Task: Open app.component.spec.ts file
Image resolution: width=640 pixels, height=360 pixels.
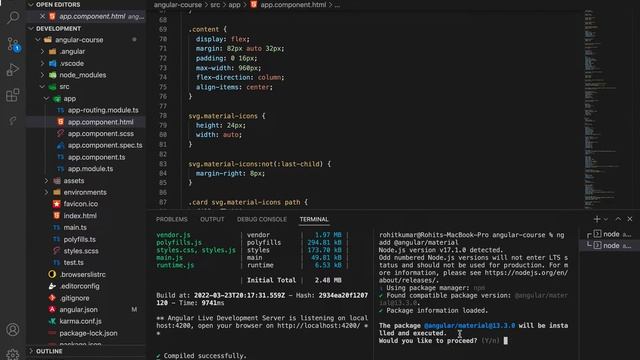Action: point(105,145)
